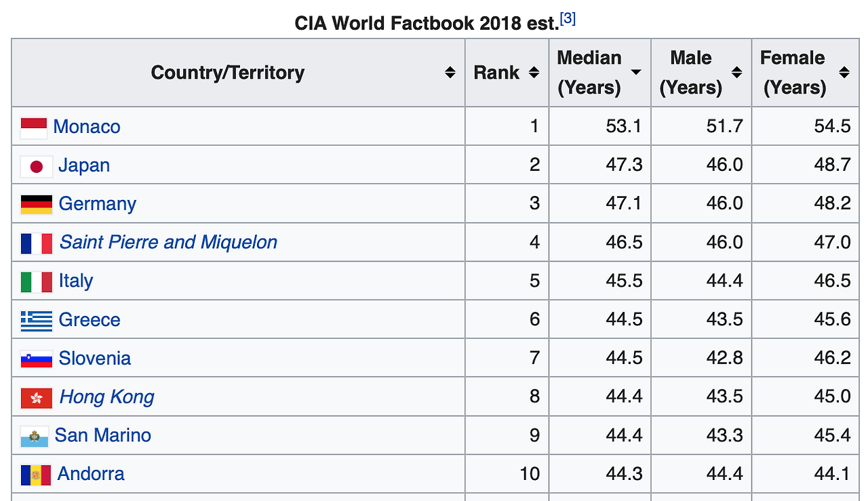Click the Andorra flag icon
868x501 pixels.
point(36,475)
